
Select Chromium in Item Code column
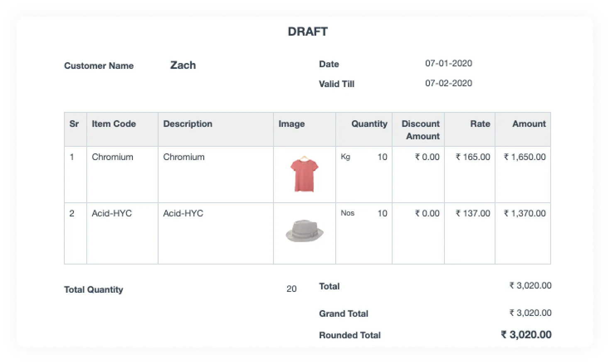tap(112, 157)
